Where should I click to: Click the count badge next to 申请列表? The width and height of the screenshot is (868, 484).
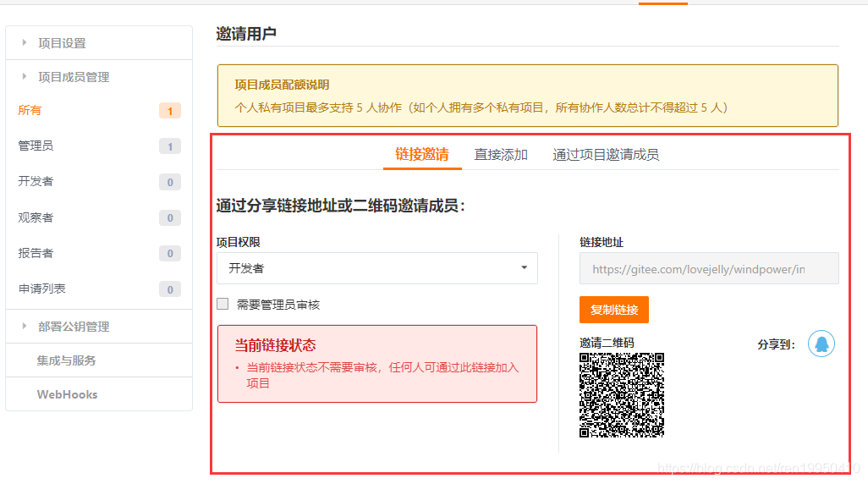tap(170, 289)
